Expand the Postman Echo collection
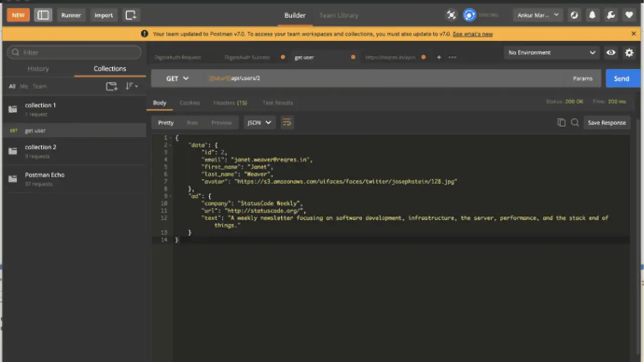This screenshot has height=362, width=644. 74,179
